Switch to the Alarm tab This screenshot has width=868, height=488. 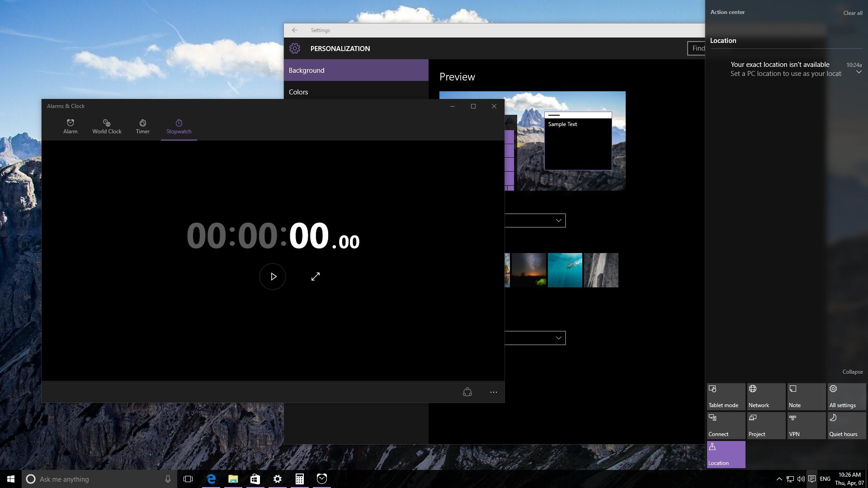pyautogui.click(x=70, y=127)
